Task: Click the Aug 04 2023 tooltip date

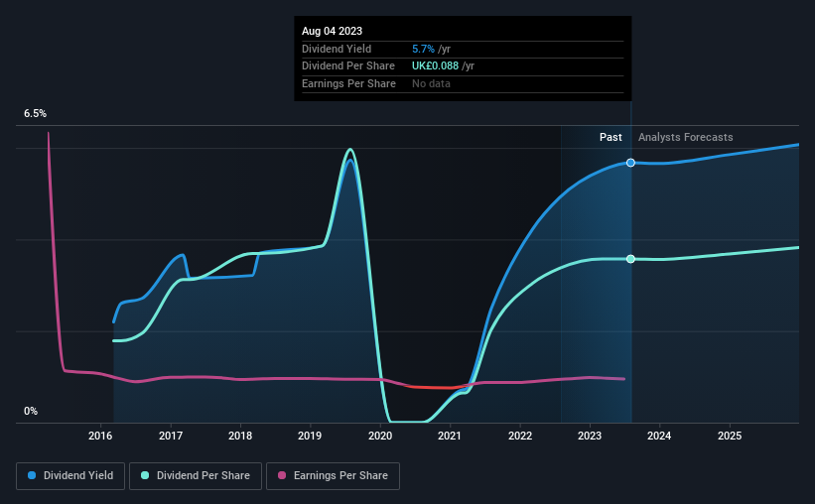Action: click(x=333, y=31)
